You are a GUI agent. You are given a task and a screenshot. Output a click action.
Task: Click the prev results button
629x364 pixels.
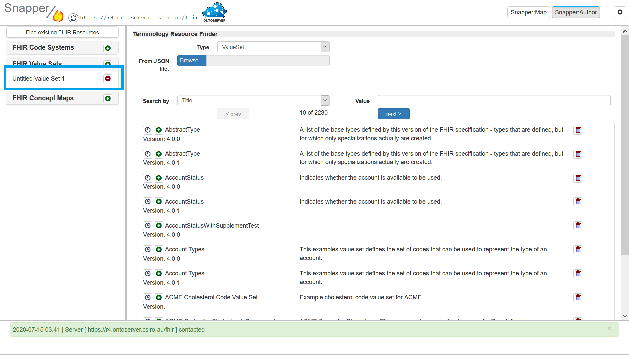pos(233,114)
